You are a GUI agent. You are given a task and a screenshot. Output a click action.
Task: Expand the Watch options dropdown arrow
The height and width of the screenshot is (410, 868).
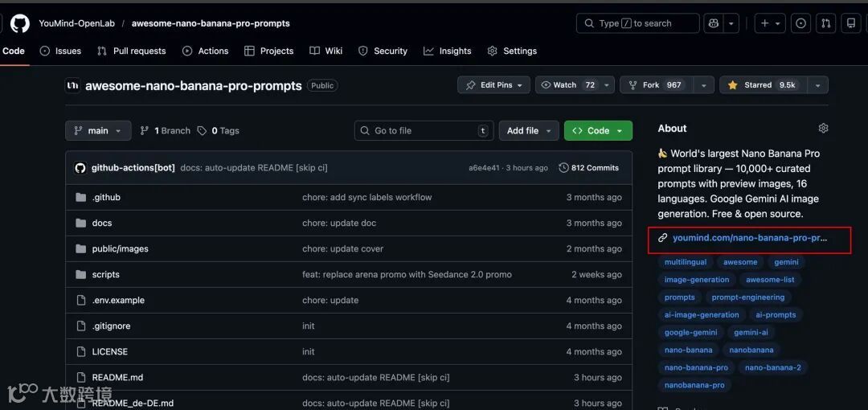[x=608, y=84]
